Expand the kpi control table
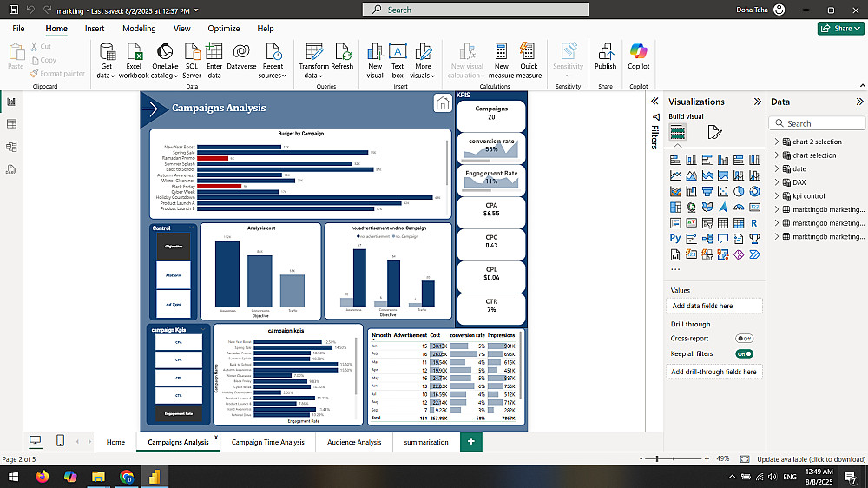868x488 pixels. (777, 196)
